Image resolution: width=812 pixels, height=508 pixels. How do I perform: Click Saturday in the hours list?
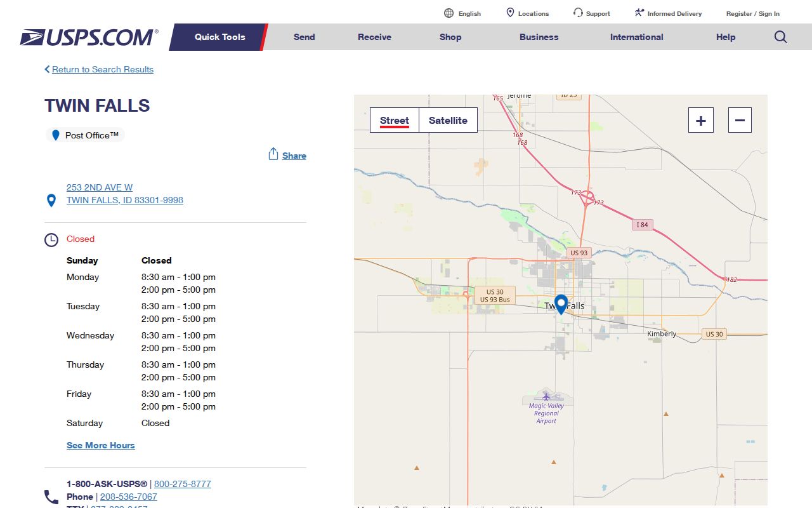(85, 423)
